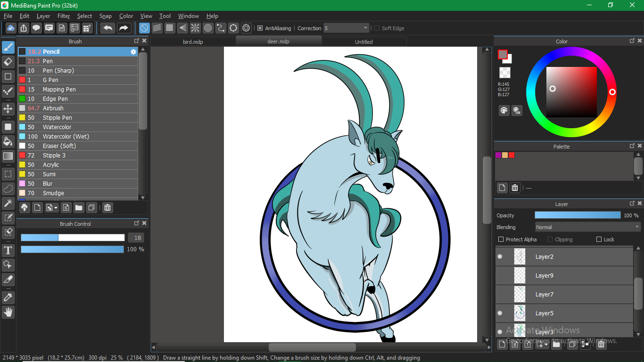Open Pencil brush settings gear
Image resolution: width=644 pixels, height=362 pixels.
coord(133,52)
